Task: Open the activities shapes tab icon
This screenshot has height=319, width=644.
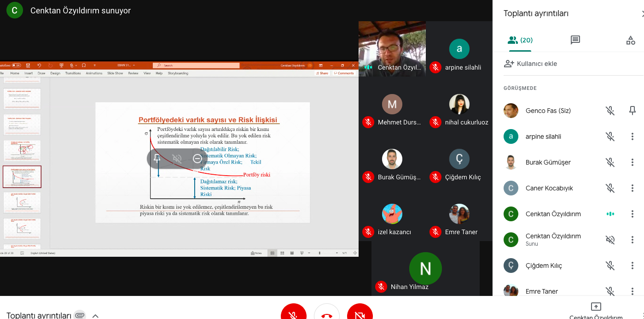Action: click(x=630, y=40)
